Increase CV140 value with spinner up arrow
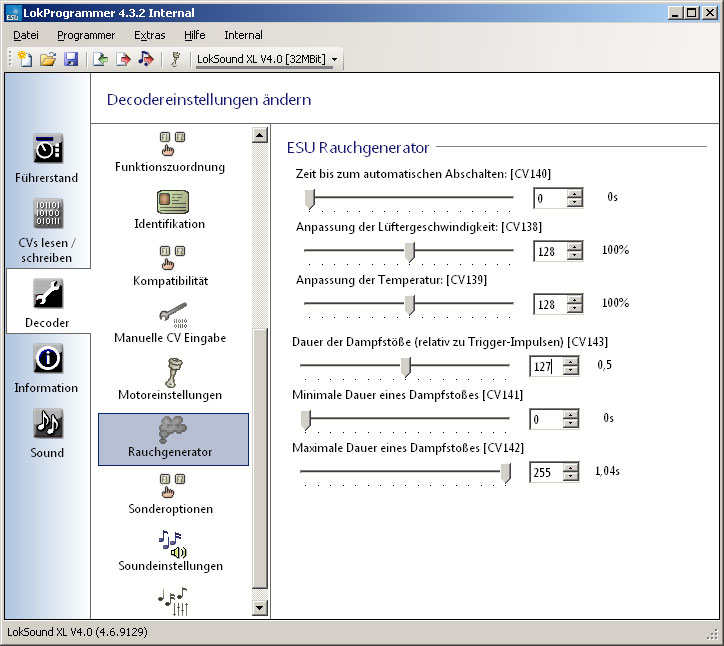The height and width of the screenshot is (646, 724). point(575,193)
